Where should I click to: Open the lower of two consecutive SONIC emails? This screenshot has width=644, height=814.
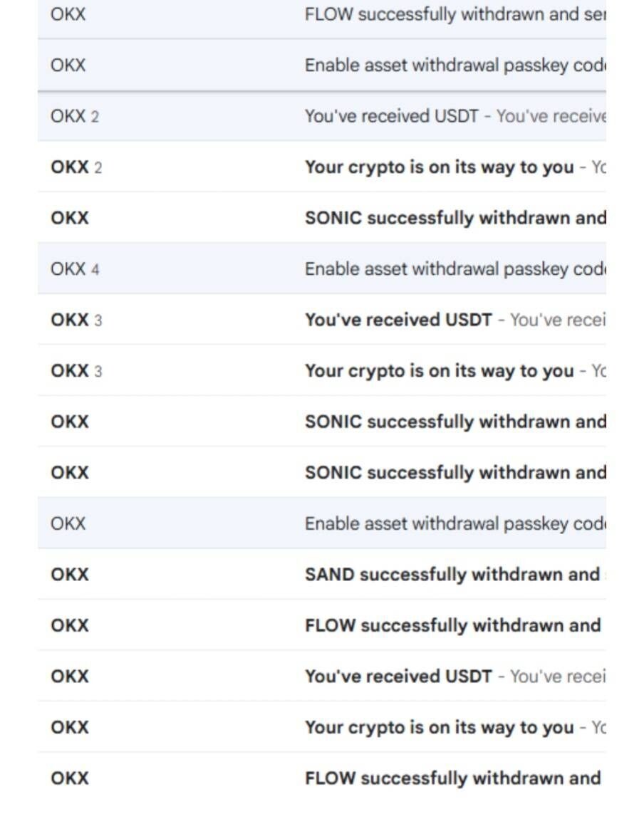tap(455, 473)
